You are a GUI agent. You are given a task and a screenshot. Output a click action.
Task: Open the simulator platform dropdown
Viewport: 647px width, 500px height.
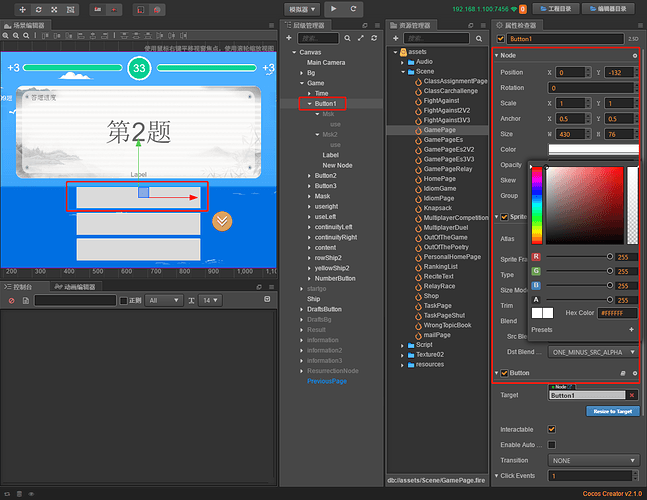tap(302, 9)
